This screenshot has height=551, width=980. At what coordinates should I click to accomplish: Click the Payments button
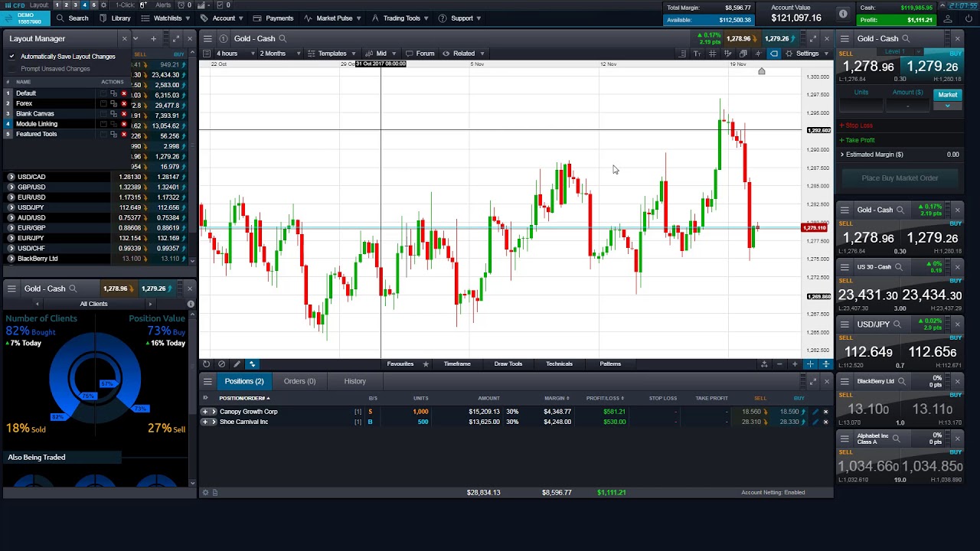(273, 18)
